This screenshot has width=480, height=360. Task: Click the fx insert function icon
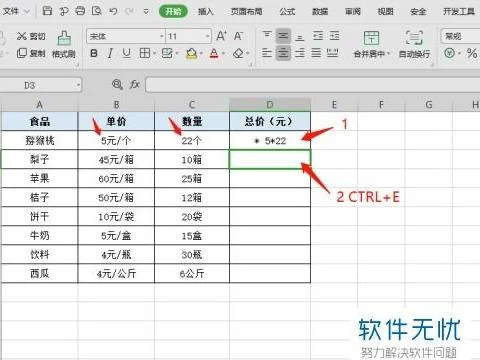click(134, 85)
